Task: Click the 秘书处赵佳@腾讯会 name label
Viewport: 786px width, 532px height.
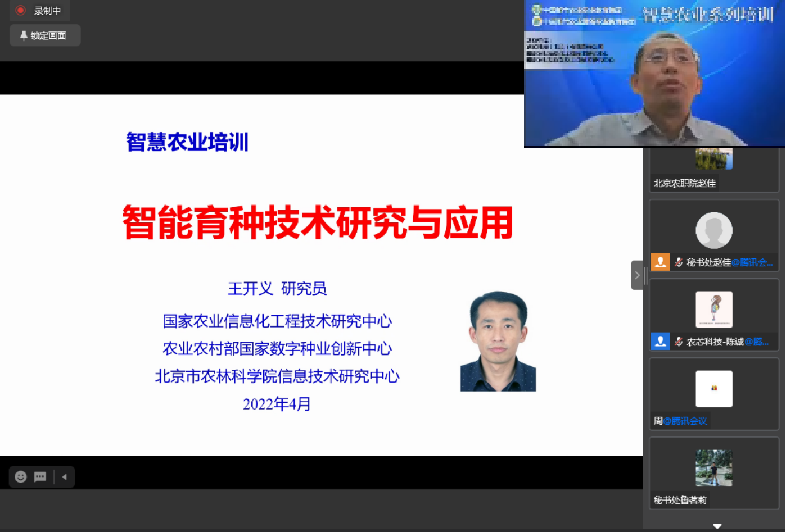Action: pyautogui.click(x=729, y=262)
